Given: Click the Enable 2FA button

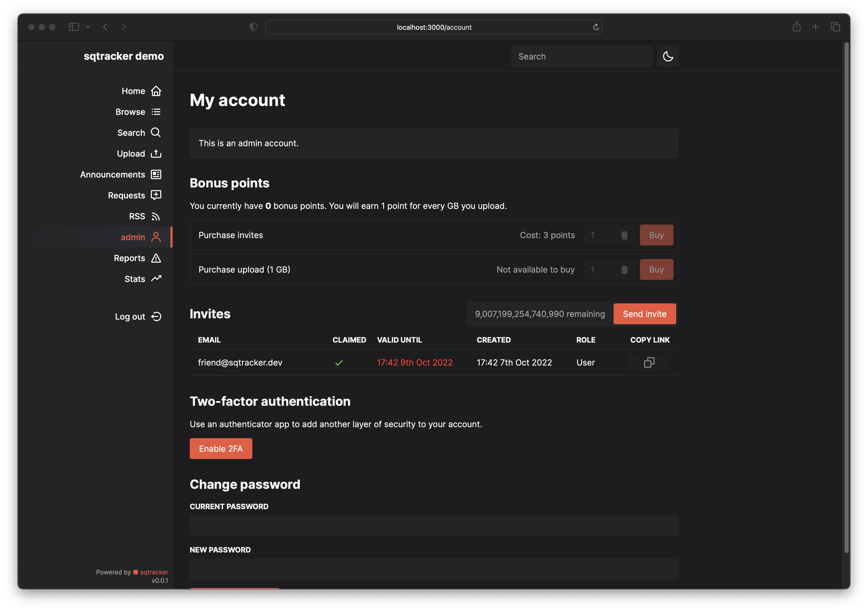Looking at the screenshot, I should pos(221,449).
